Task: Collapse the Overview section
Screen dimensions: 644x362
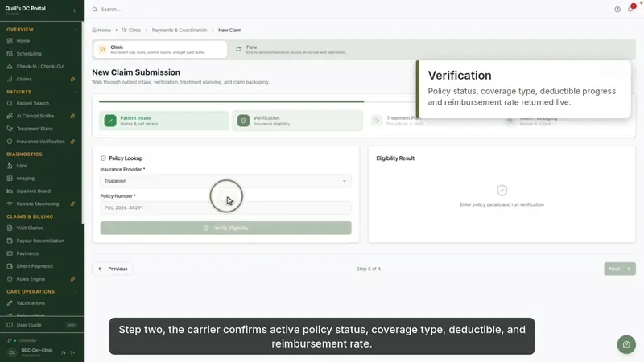Action: click(x=76, y=30)
